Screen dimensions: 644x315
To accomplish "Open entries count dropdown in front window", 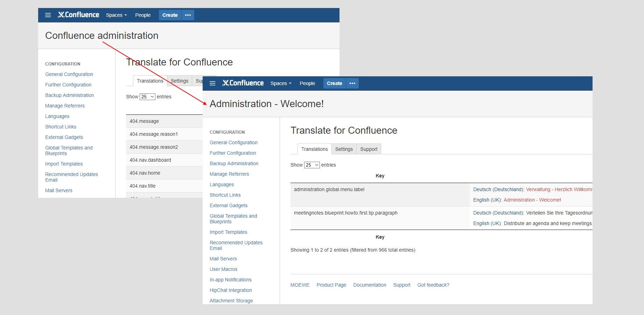I will (x=312, y=165).
